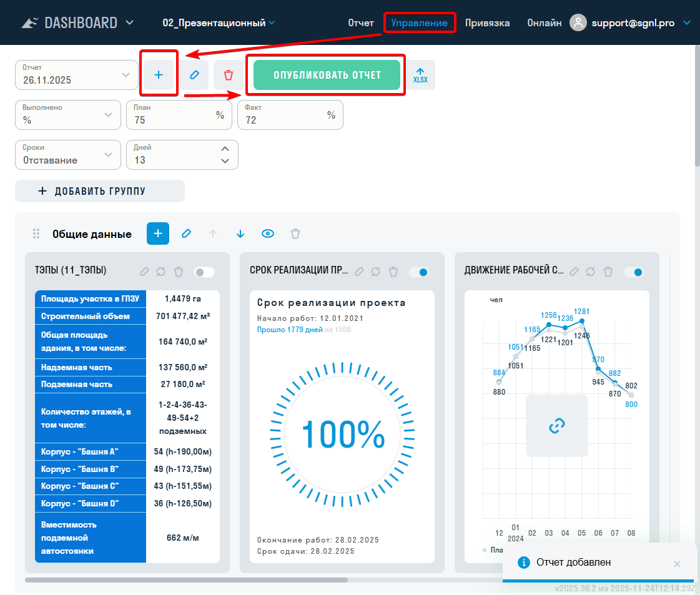Open the Отчет navigation tab
The image size is (700, 595).
361,23
